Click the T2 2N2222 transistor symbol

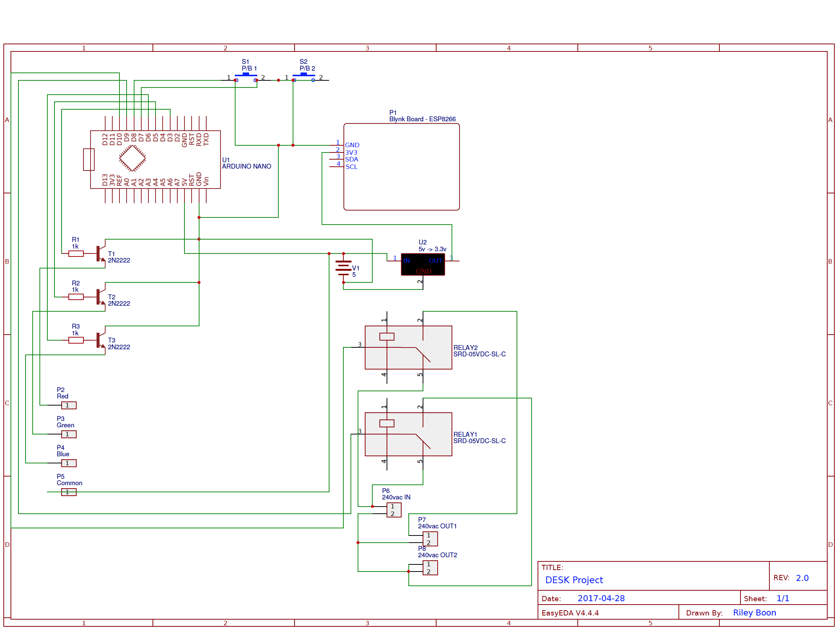(x=101, y=297)
